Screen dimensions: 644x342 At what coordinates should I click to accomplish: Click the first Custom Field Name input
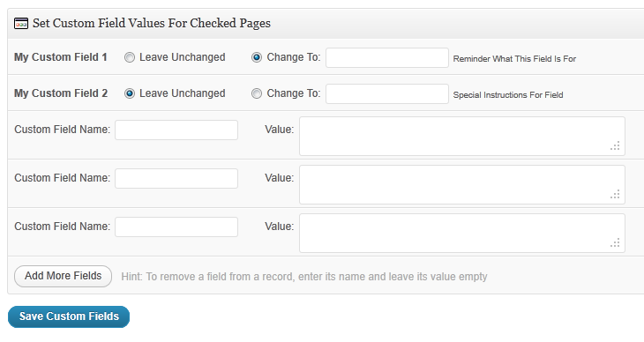(x=176, y=130)
